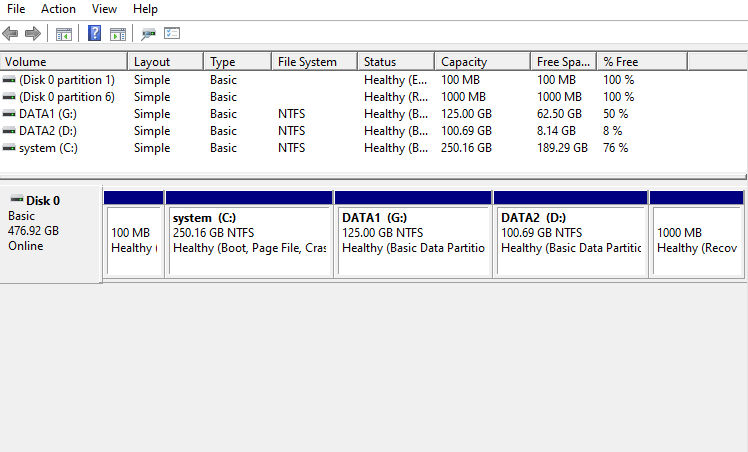The image size is (748, 452).
Task: Click Show/Hide Console Tree toolbar icon
Action: coord(64,34)
